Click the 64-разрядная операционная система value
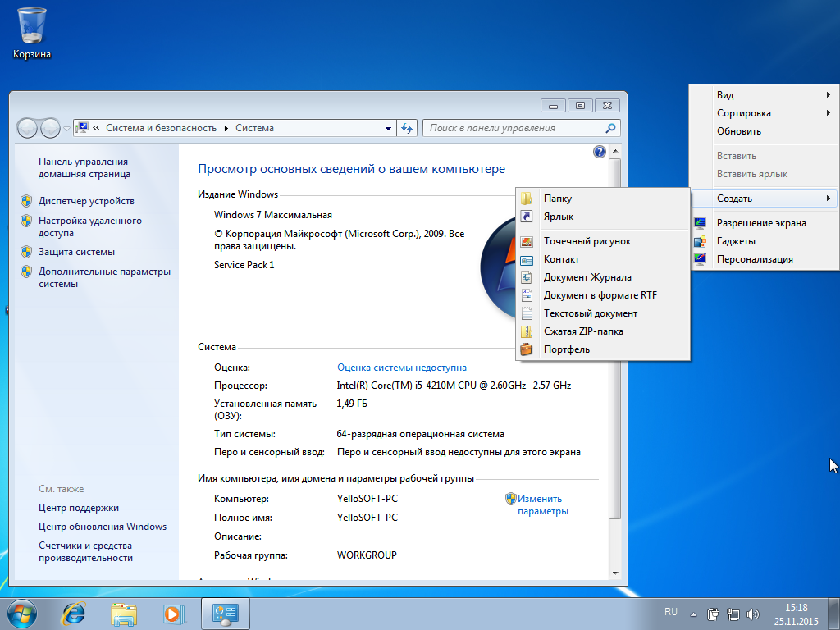 [x=421, y=434]
